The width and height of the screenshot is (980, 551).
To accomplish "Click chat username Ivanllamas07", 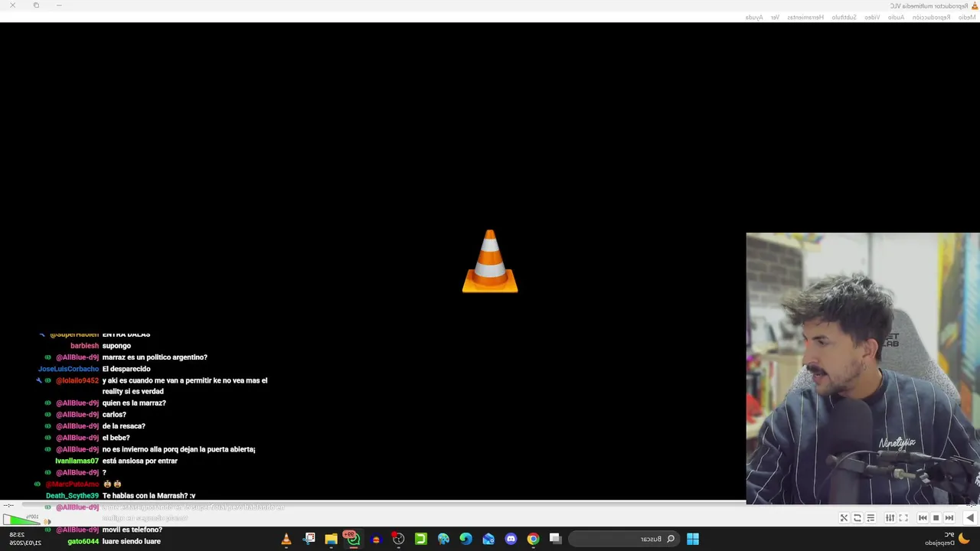I will pos(77,461).
